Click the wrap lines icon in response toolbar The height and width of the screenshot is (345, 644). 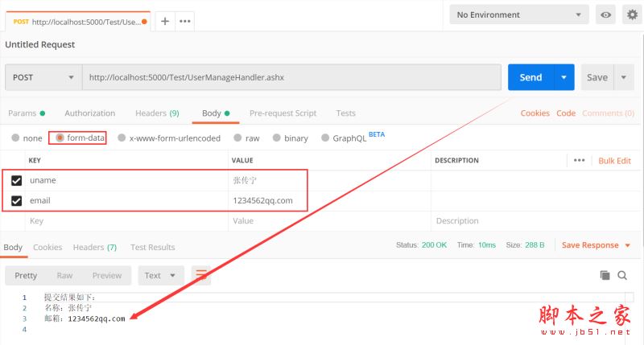tap(200, 275)
